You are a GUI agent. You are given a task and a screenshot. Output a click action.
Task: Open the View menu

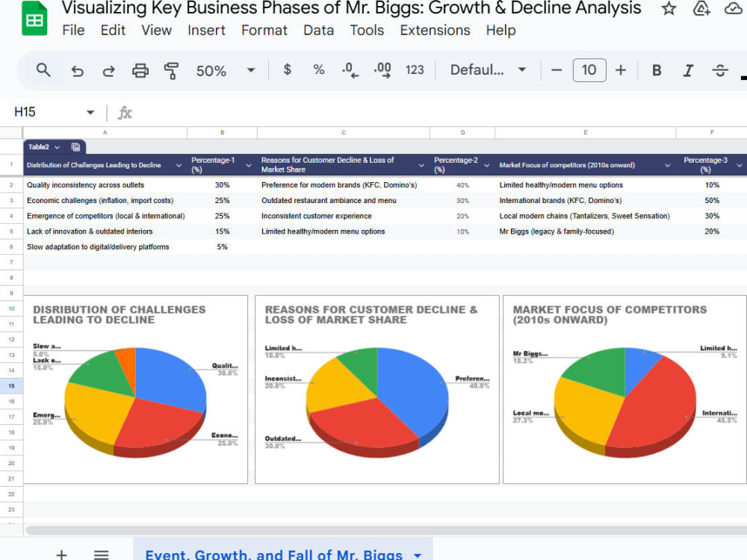click(156, 30)
